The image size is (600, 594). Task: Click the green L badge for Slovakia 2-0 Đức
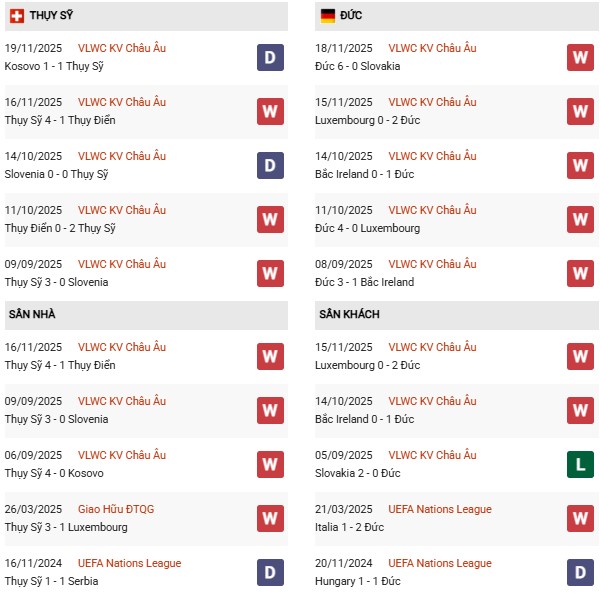coord(581,464)
